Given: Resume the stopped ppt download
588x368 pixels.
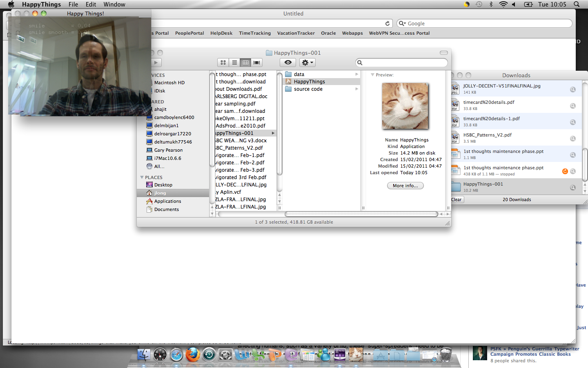Looking at the screenshot, I should pos(565,171).
